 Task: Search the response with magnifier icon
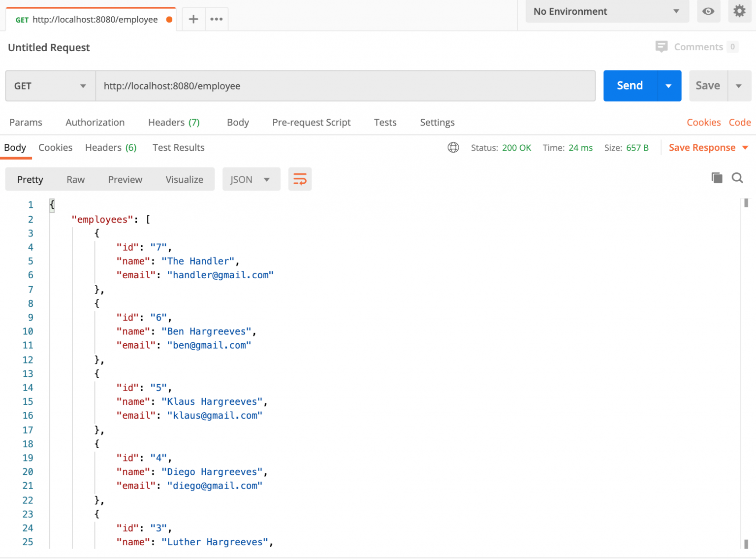[737, 178]
